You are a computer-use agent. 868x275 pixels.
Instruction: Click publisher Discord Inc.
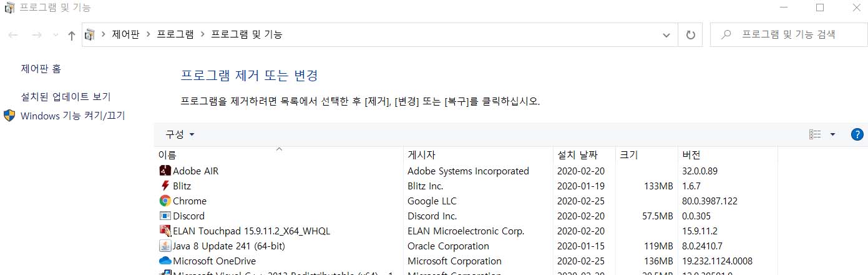432,216
